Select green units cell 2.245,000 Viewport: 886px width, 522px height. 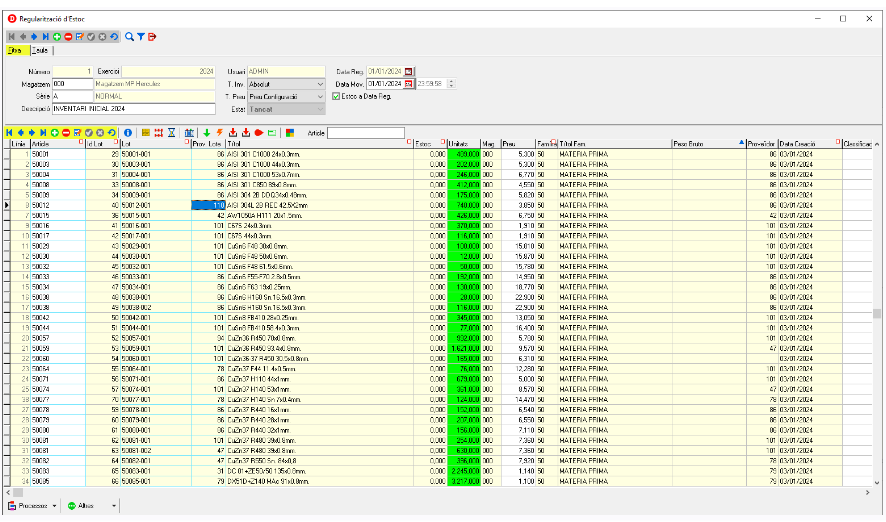[463, 471]
